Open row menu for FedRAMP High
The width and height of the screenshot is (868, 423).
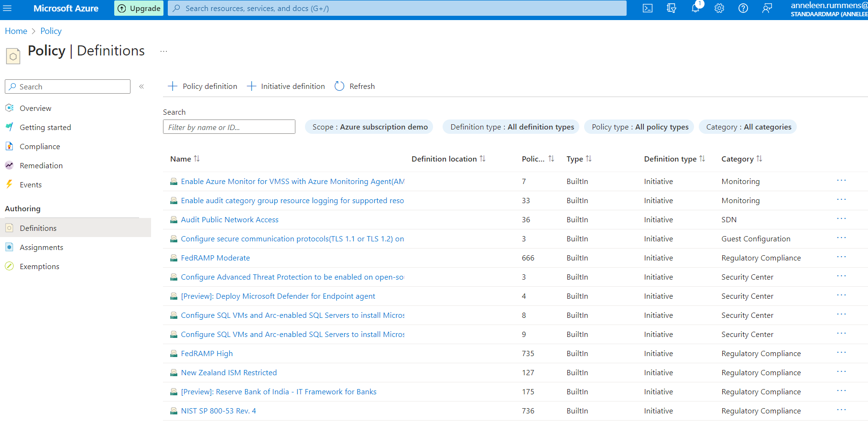tap(841, 353)
